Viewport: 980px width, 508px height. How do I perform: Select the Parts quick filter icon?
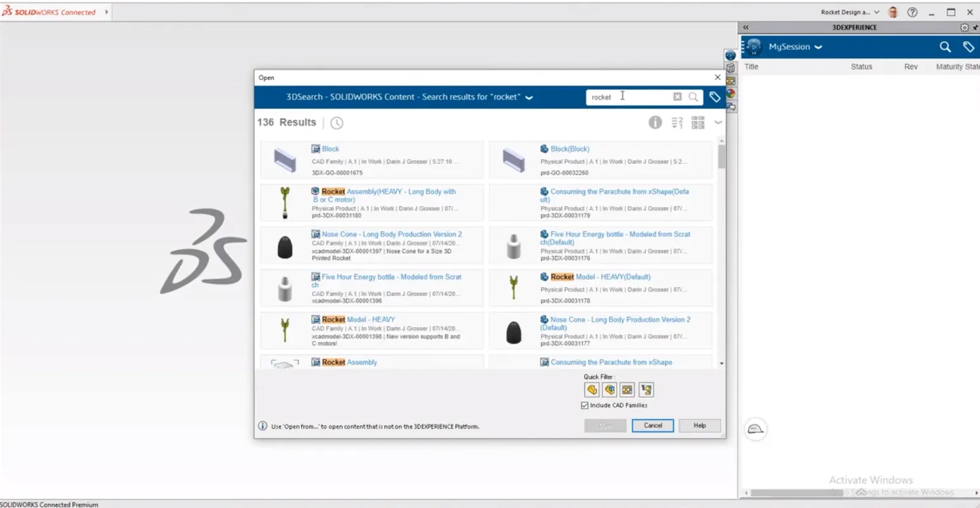point(592,390)
